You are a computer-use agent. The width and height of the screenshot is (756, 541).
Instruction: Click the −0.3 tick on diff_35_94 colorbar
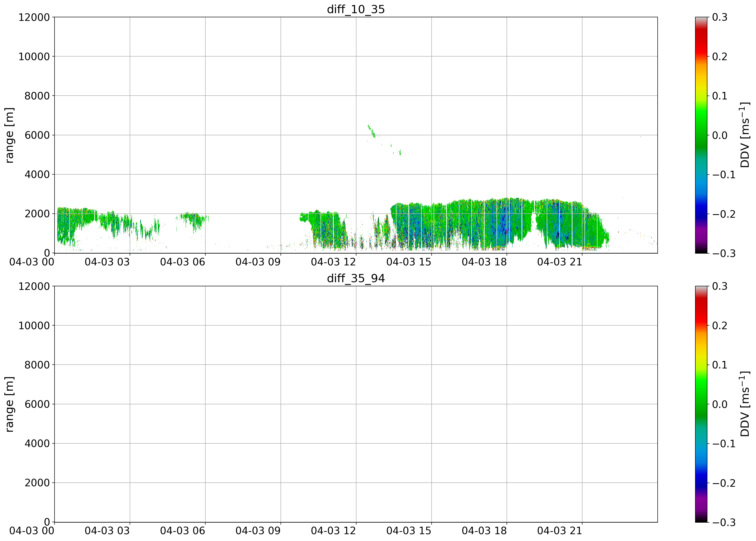click(724, 523)
